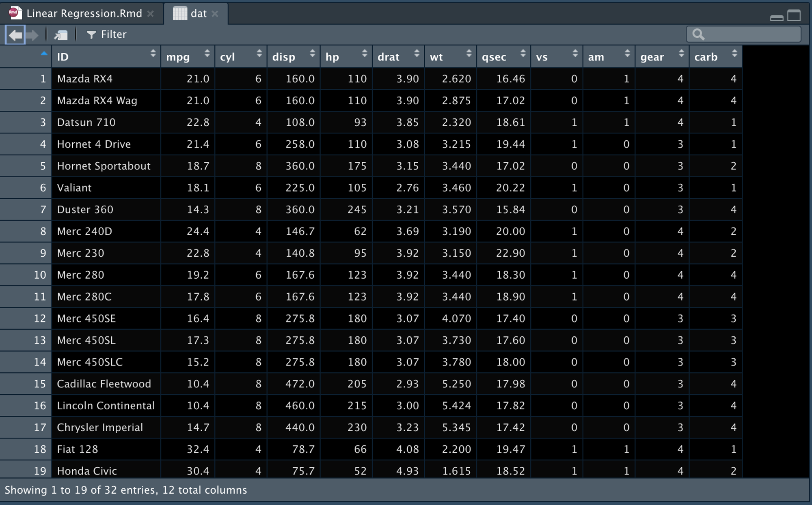The width and height of the screenshot is (812, 505).
Task: Go back with the left arrow button
Action: tap(15, 35)
